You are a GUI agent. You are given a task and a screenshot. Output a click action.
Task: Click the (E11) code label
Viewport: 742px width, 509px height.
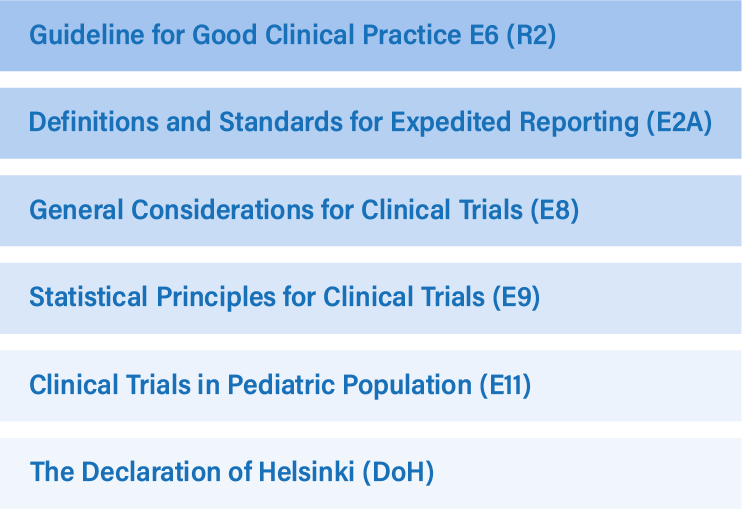(x=505, y=385)
